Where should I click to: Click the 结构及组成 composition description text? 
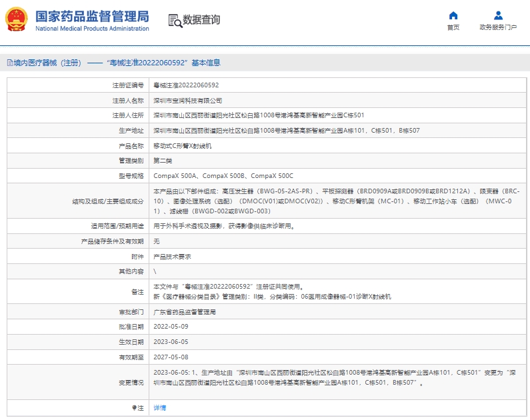[x=336, y=201]
